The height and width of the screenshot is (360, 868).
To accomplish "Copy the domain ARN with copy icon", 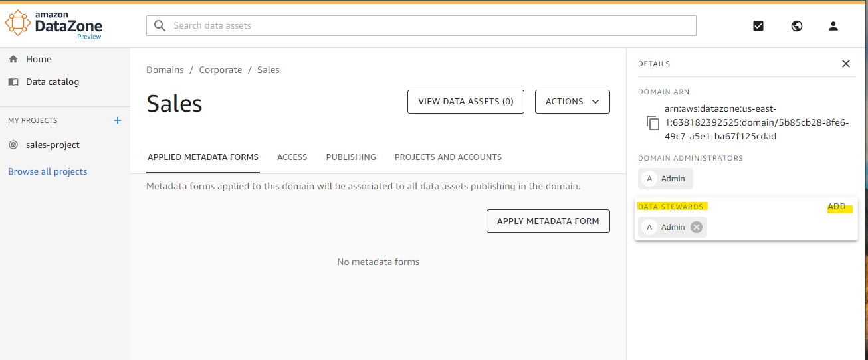I will [653, 123].
